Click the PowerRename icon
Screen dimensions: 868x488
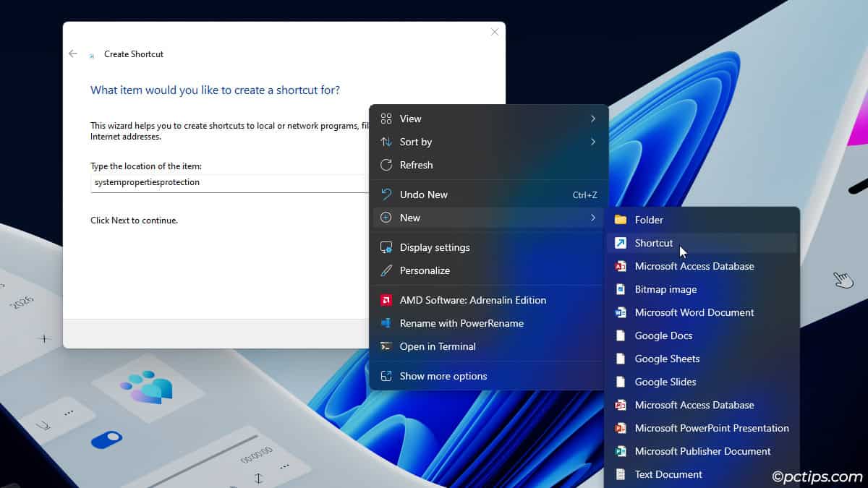click(x=386, y=323)
